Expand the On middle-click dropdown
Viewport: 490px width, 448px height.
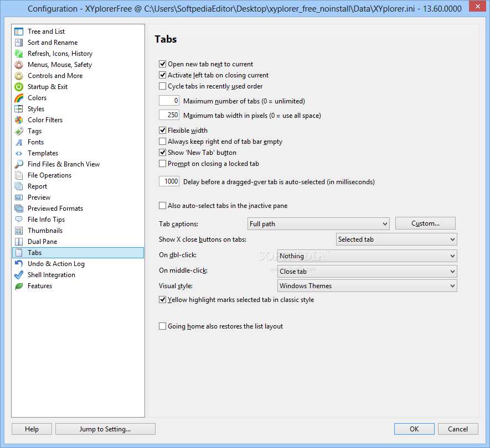(367, 272)
